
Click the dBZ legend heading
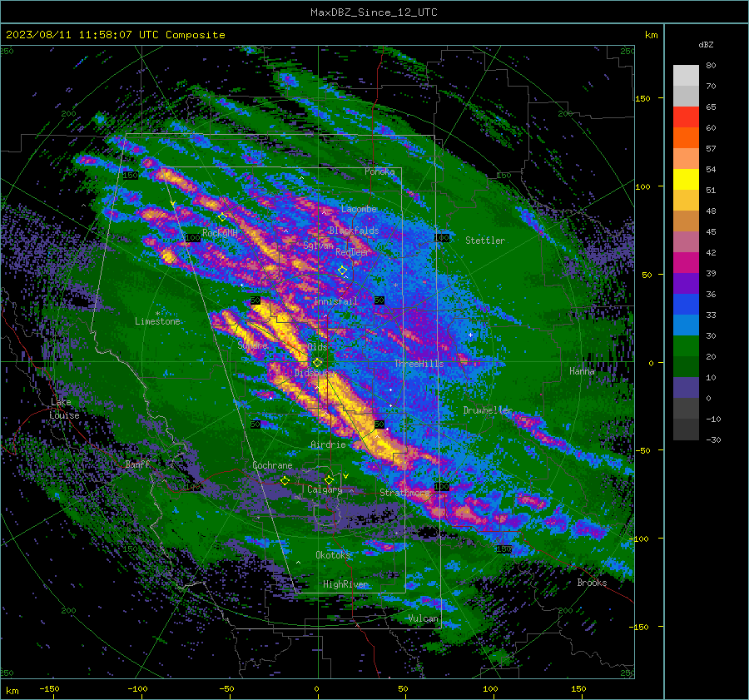[706, 45]
